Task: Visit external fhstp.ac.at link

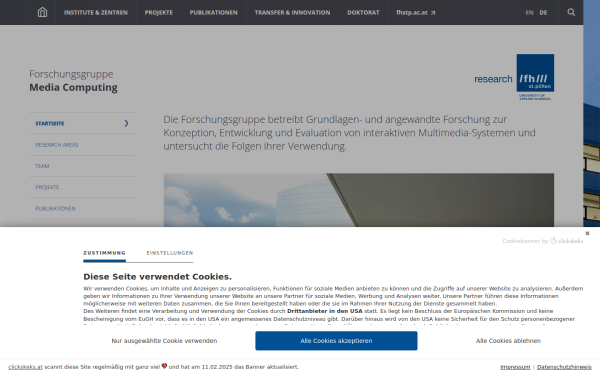Action: coord(416,13)
